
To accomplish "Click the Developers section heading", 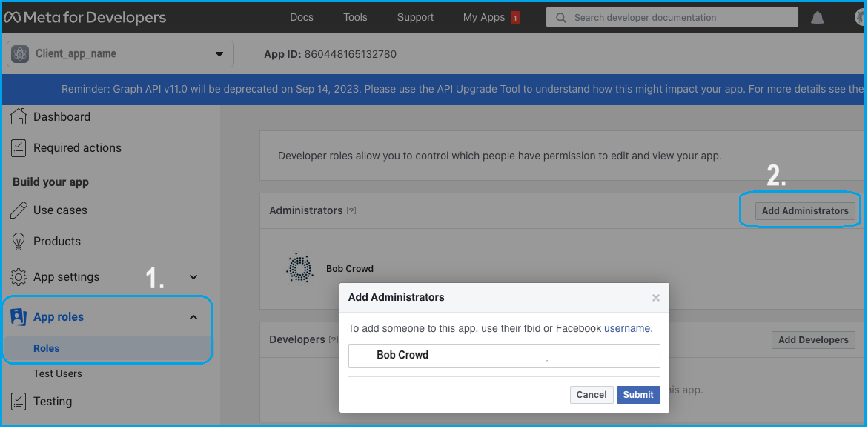I will (x=297, y=339).
